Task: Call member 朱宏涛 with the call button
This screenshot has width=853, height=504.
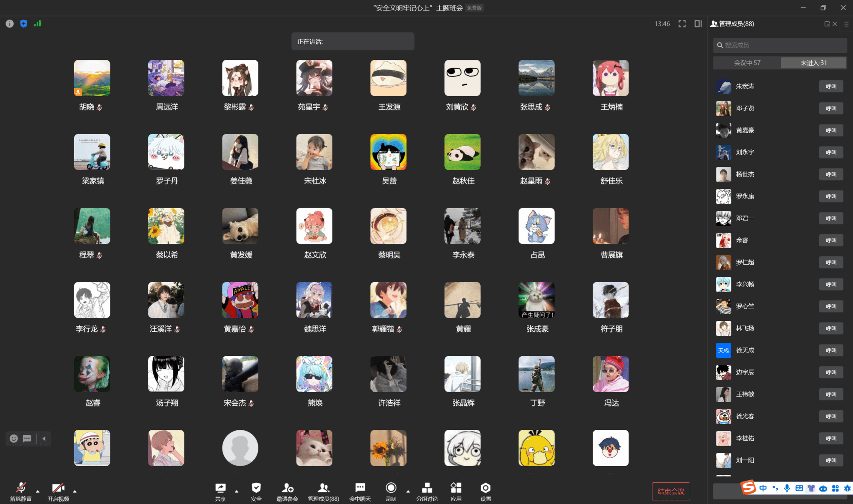Action: pyautogui.click(x=831, y=86)
